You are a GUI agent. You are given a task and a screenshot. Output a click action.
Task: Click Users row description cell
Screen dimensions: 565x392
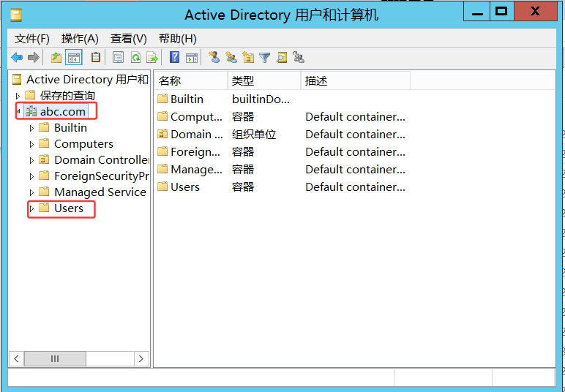(355, 186)
